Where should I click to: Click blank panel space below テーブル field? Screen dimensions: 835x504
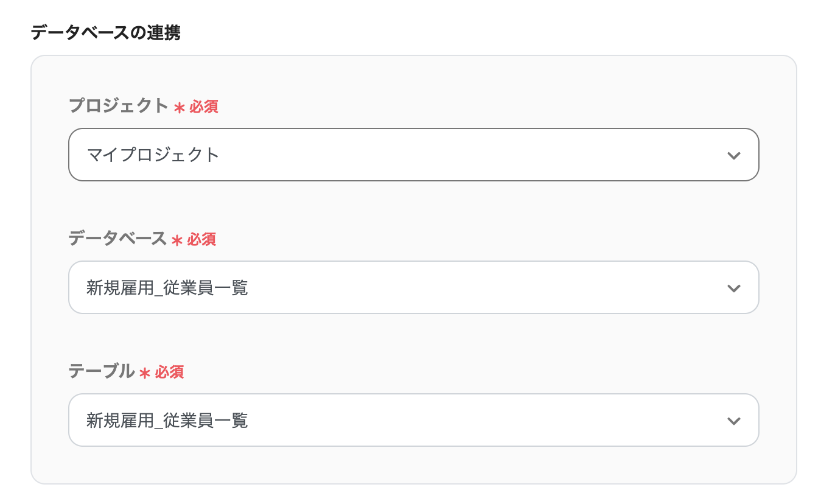click(x=413, y=466)
